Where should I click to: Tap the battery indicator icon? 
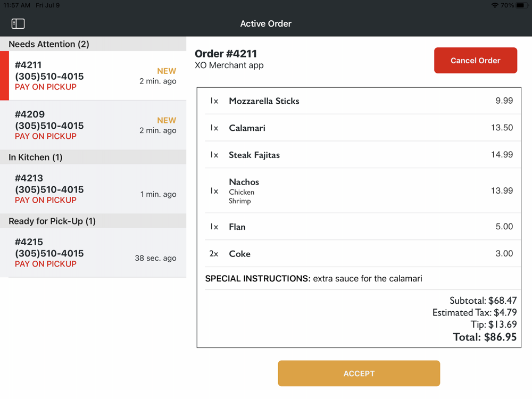(x=521, y=5)
